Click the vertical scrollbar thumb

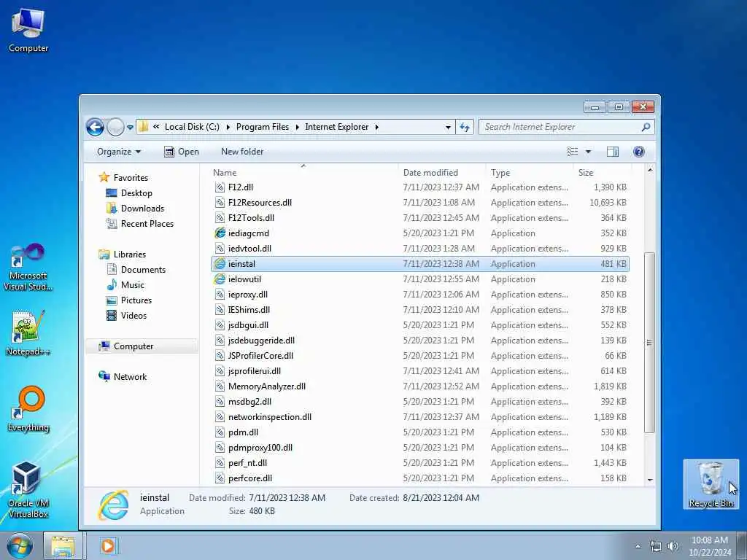[649, 343]
